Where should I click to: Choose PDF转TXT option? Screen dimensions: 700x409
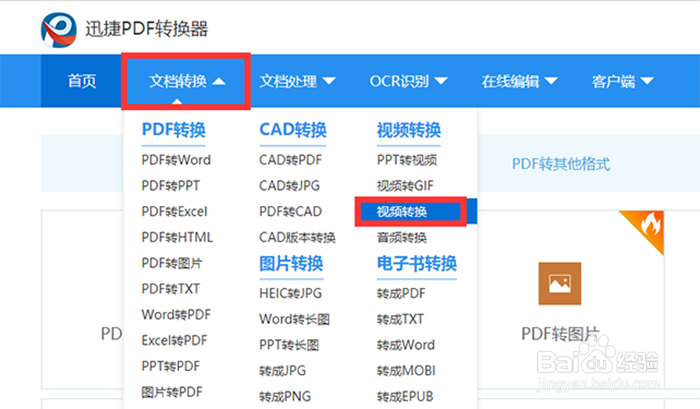[x=171, y=289]
